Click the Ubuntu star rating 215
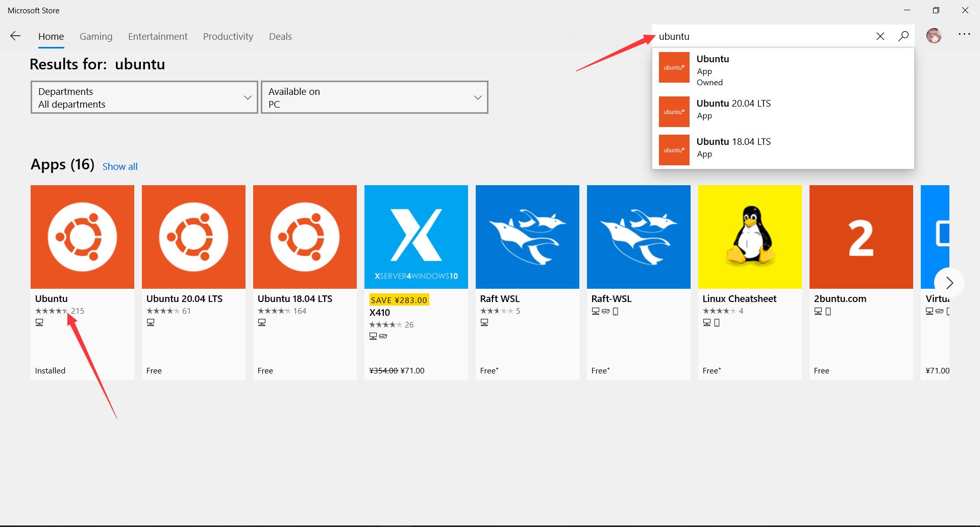This screenshot has height=527, width=980. (x=60, y=311)
